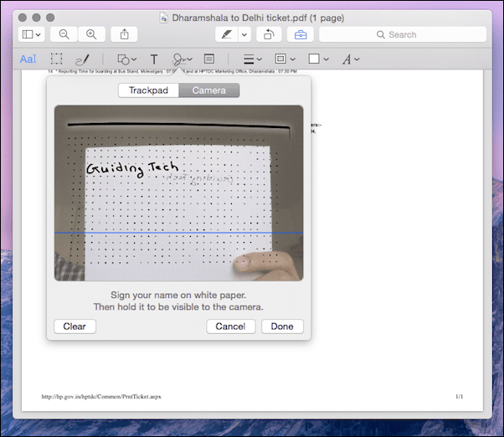Switch to the Camera tab
This screenshot has width=504, height=437.
pyautogui.click(x=209, y=90)
